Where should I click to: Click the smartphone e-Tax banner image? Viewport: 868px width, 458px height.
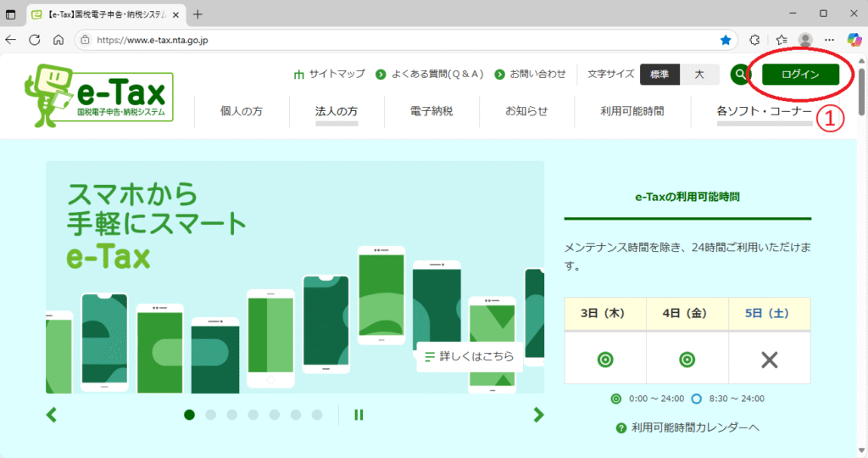pyautogui.click(x=294, y=277)
